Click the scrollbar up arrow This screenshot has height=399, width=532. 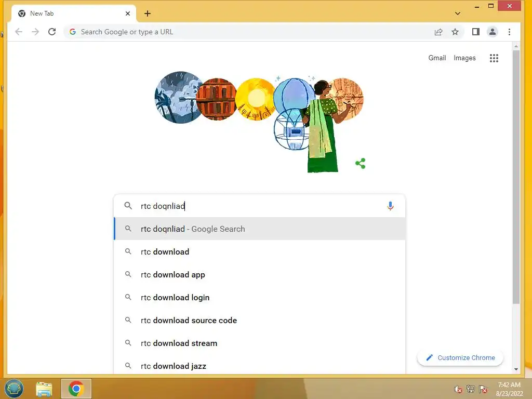516,46
